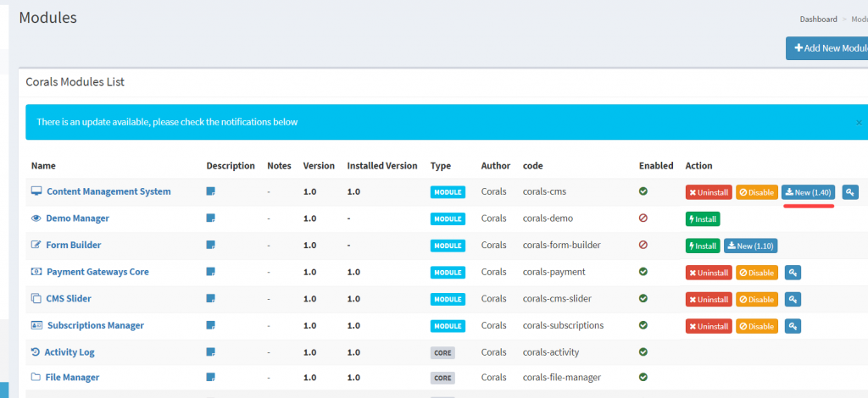Select the corals-subscriptions code text

coord(563,325)
